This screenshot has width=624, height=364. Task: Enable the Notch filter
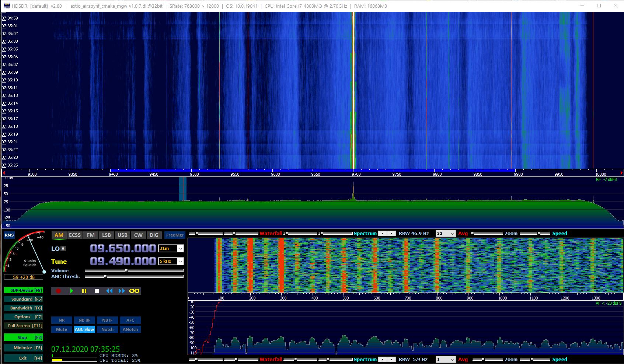[107, 329]
